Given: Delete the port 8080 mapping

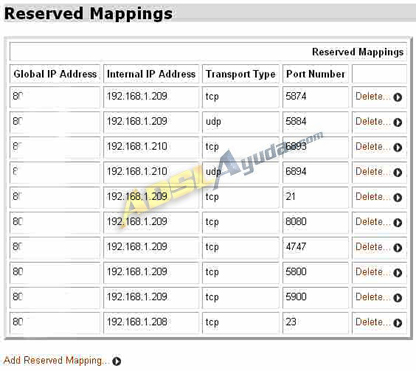Looking at the screenshot, I should click(372, 222).
